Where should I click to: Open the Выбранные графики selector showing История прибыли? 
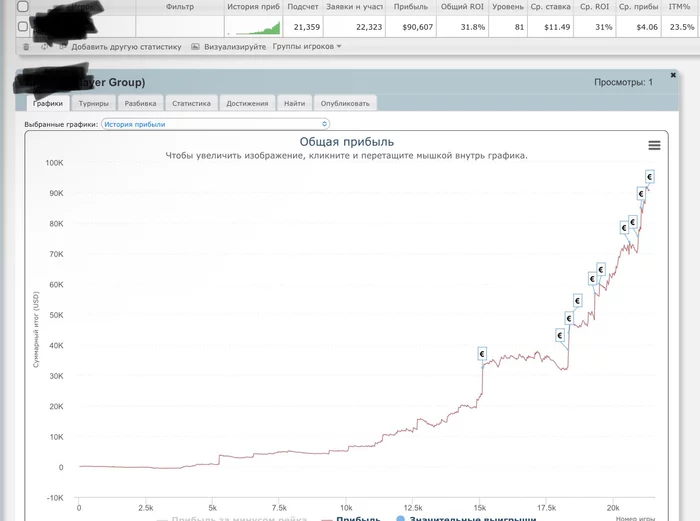216,124
